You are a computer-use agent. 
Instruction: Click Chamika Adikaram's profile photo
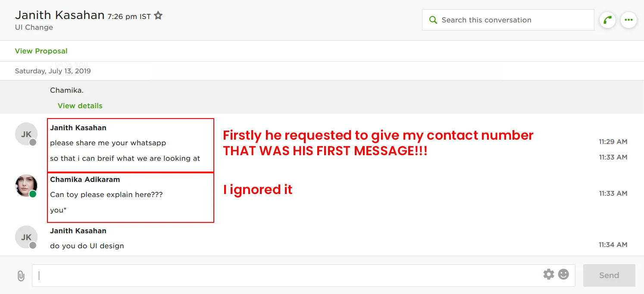click(x=26, y=185)
